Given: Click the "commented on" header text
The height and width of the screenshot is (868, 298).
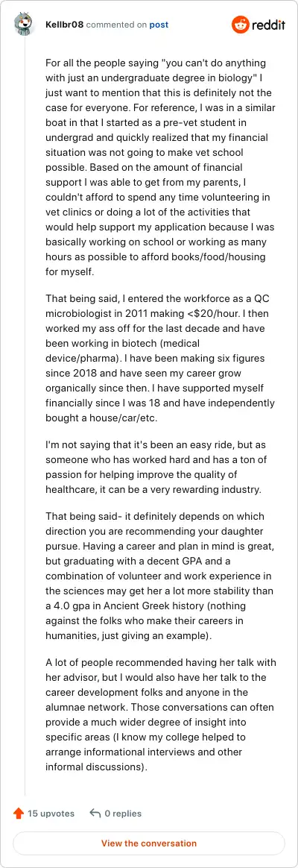Looking at the screenshot, I should pos(117,25).
